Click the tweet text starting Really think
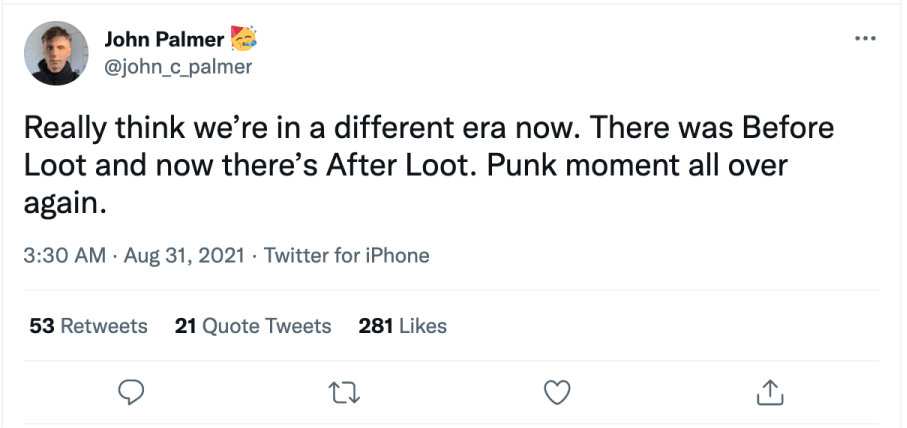This screenshot has height=428, width=907. (x=429, y=166)
